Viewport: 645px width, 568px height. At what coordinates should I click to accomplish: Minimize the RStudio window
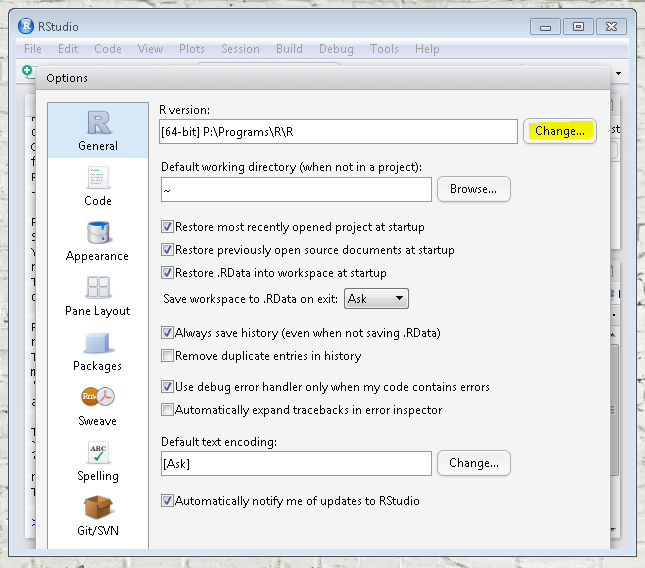[x=545, y=27]
